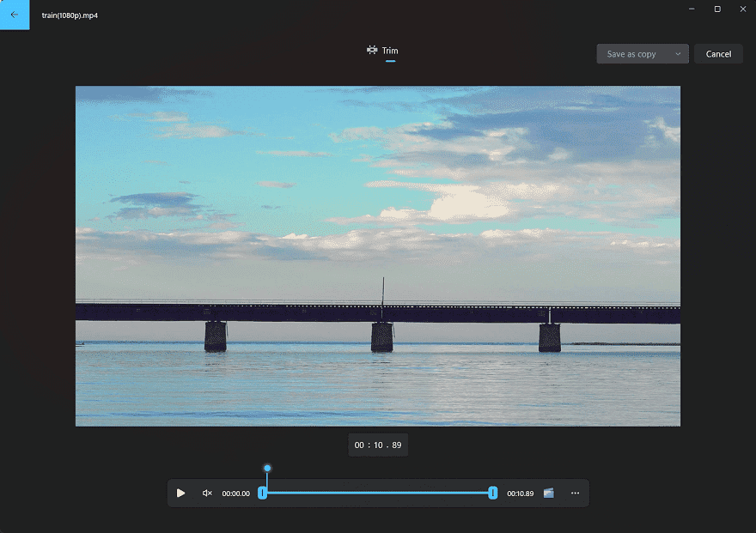Unmute the video audio

tap(207, 493)
